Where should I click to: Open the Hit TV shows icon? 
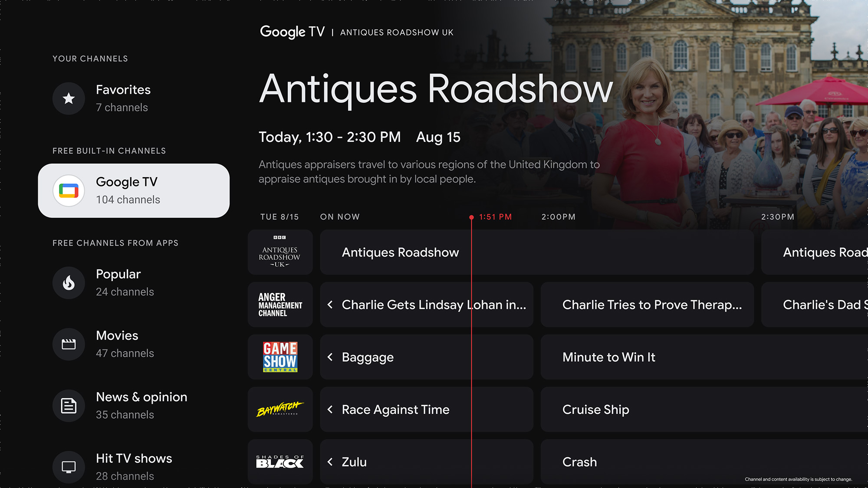(69, 466)
